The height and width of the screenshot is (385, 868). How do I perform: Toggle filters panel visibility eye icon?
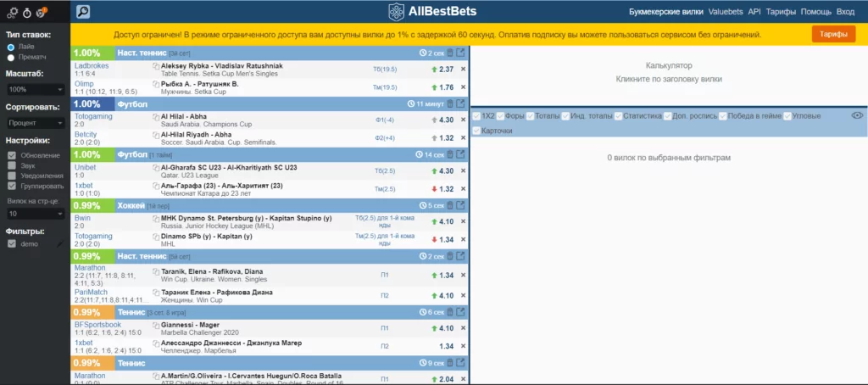858,115
